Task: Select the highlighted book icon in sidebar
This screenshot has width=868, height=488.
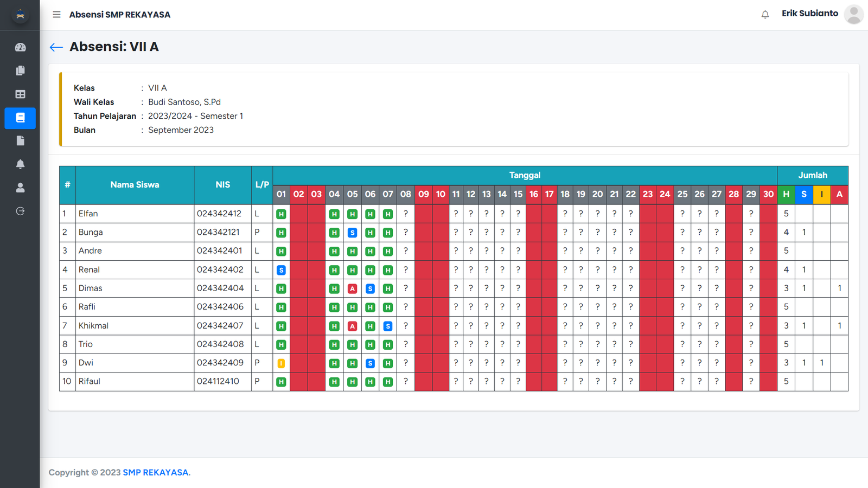Action: 20,118
